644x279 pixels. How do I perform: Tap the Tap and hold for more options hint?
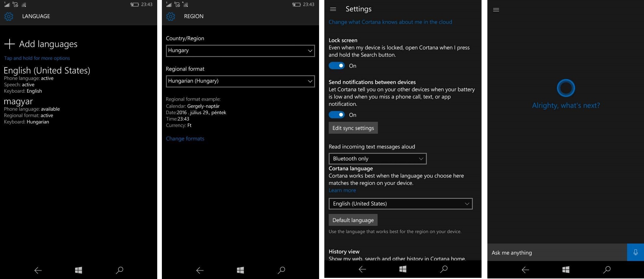tap(37, 58)
